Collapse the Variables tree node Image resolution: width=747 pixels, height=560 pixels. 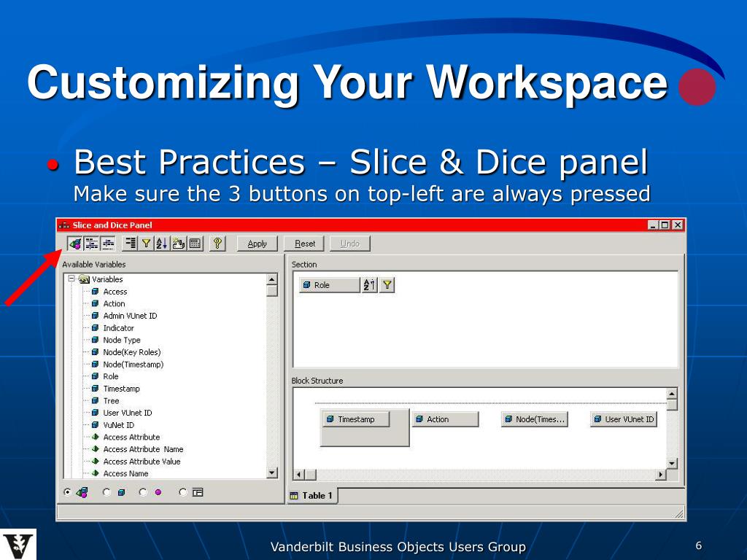click(71, 279)
